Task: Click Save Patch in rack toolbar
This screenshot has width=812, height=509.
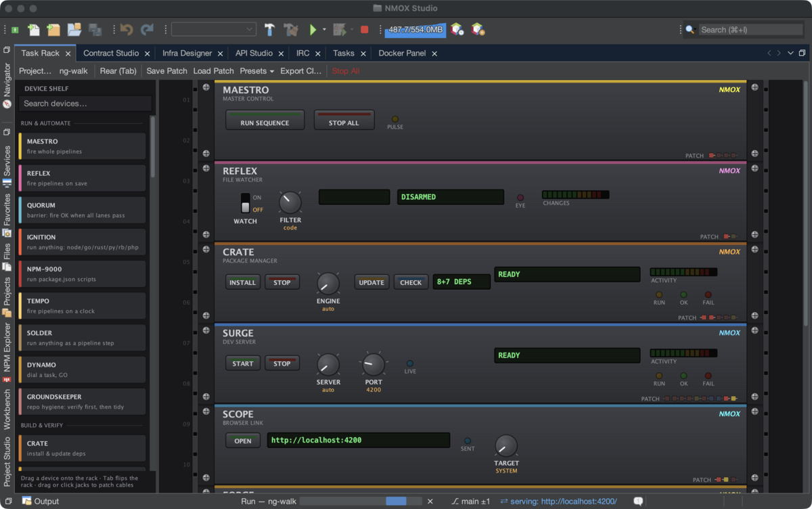Action: (166, 71)
